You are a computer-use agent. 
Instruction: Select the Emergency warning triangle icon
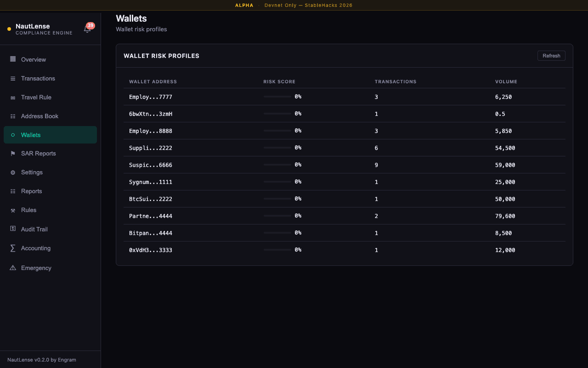(12, 268)
